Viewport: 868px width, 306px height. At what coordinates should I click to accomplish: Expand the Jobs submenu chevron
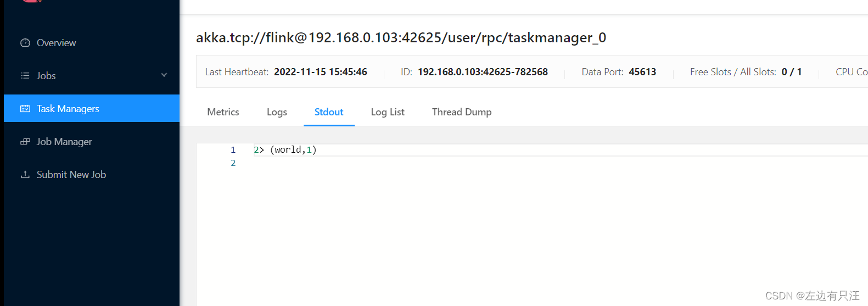(164, 75)
